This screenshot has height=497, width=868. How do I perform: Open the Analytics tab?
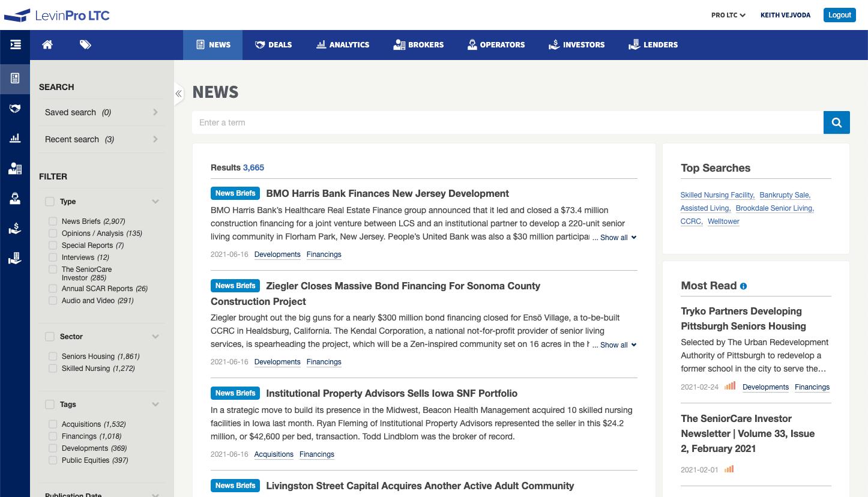click(343, 44)
